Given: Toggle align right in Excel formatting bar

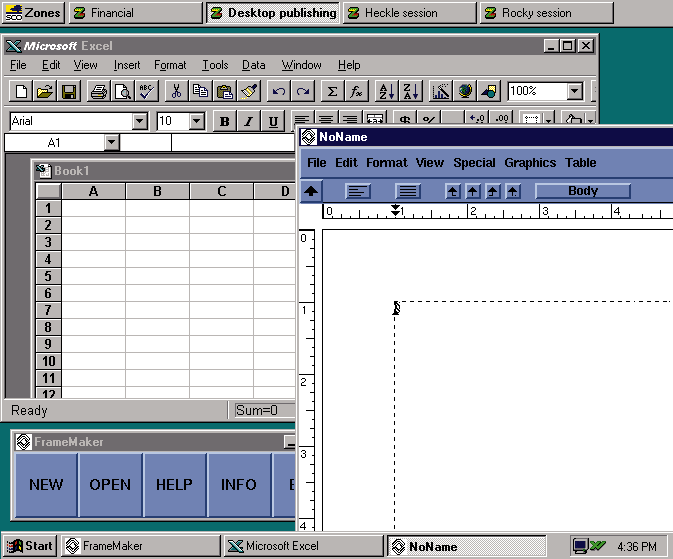Looking at the screenshot, I should [x=350, y=119].
